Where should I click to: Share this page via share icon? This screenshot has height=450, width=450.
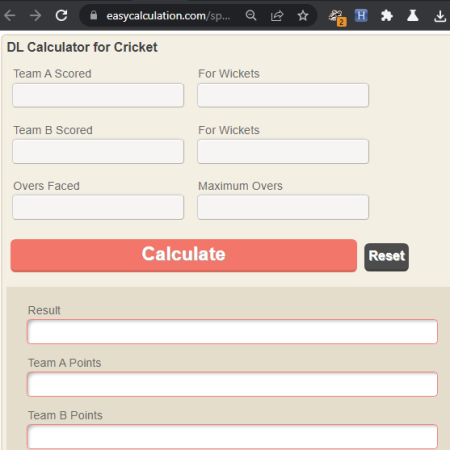[277, 15]
